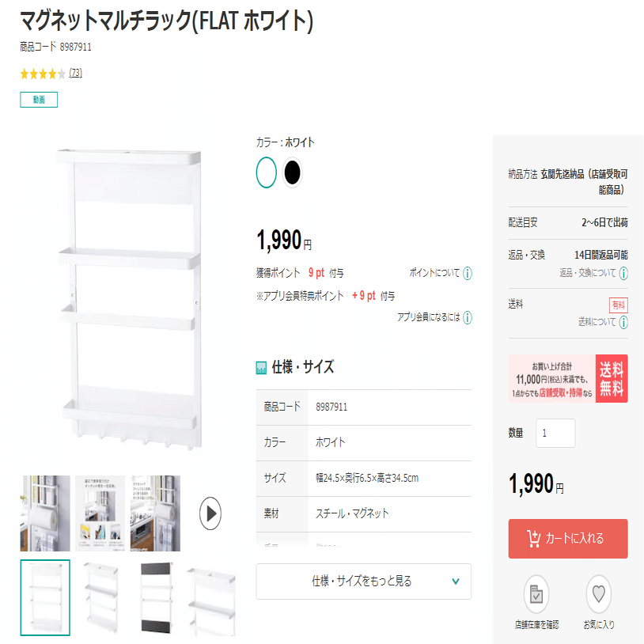
Task: Select the black color option
Action: click(291, 172)
